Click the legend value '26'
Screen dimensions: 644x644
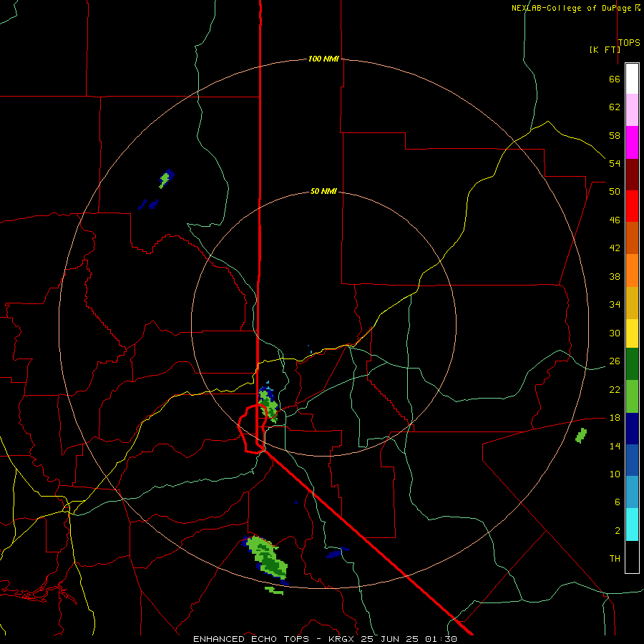(x=615, y=361)
